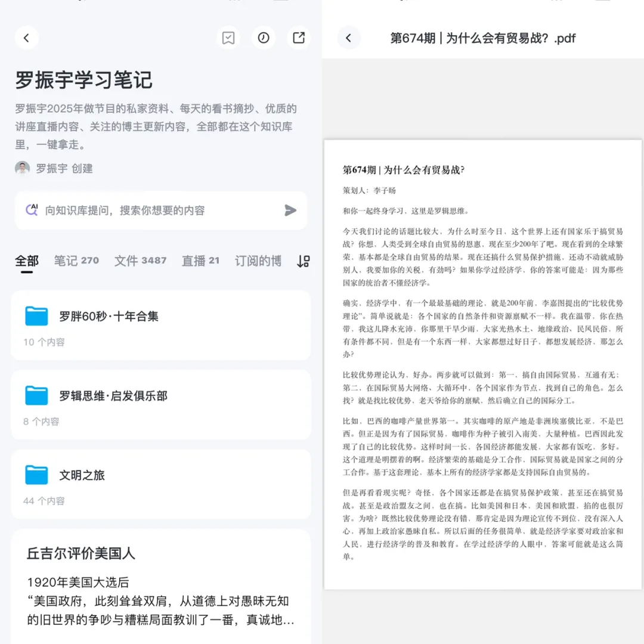Open the clock history icon

[x=264, y=38]
